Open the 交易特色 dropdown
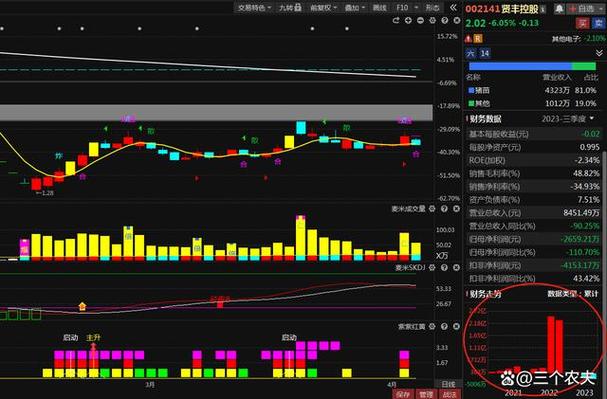Screen dimensions: 607x399 254,7
